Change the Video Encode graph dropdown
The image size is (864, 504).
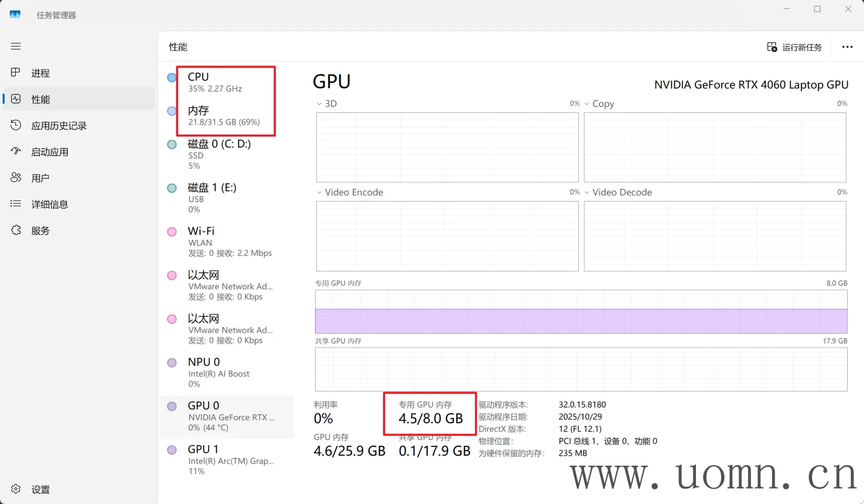pos(319,193)
